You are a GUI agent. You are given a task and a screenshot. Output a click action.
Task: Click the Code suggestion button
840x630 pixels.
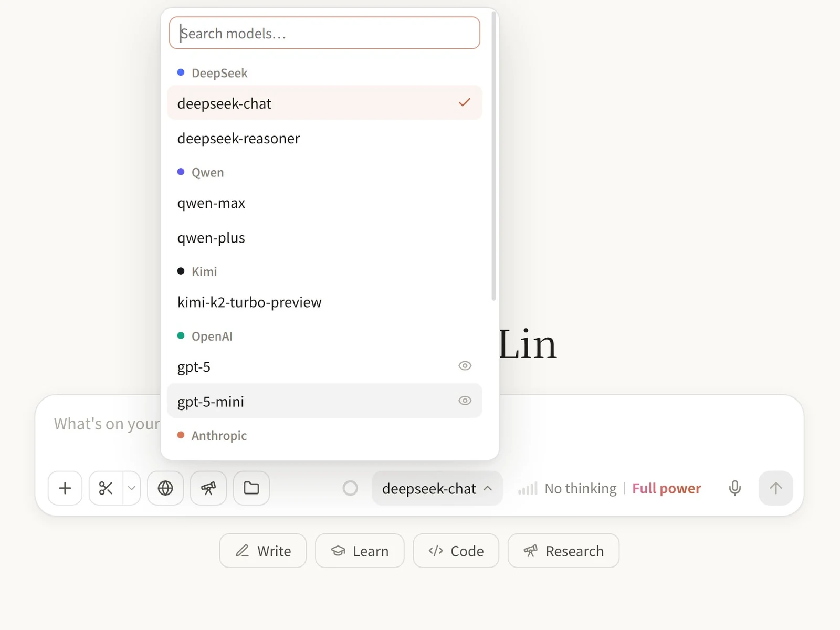coord(456,551)
